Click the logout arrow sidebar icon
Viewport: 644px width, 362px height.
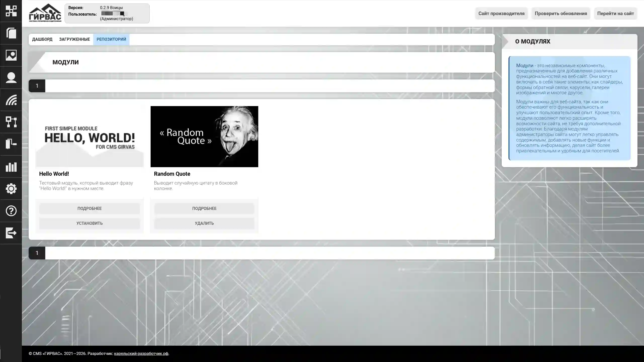[x=11, y=233]
